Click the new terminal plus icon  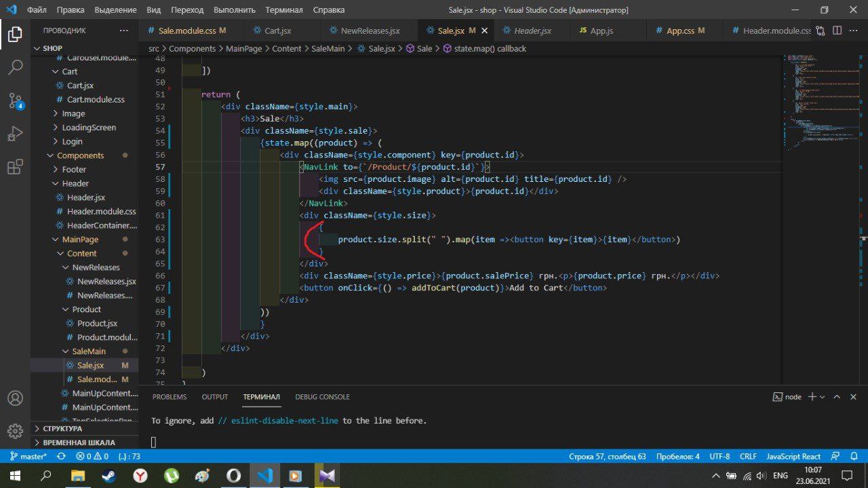(x=812, y=396)
